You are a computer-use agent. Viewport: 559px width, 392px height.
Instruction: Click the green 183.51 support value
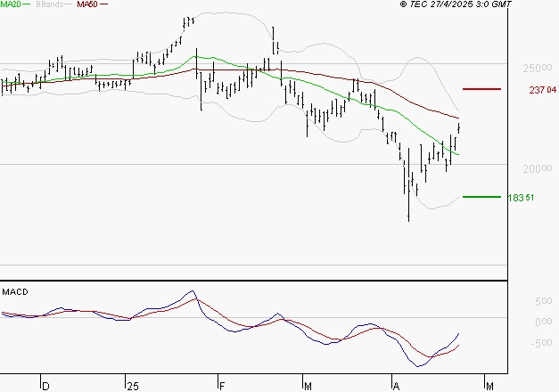coord(521,198)
